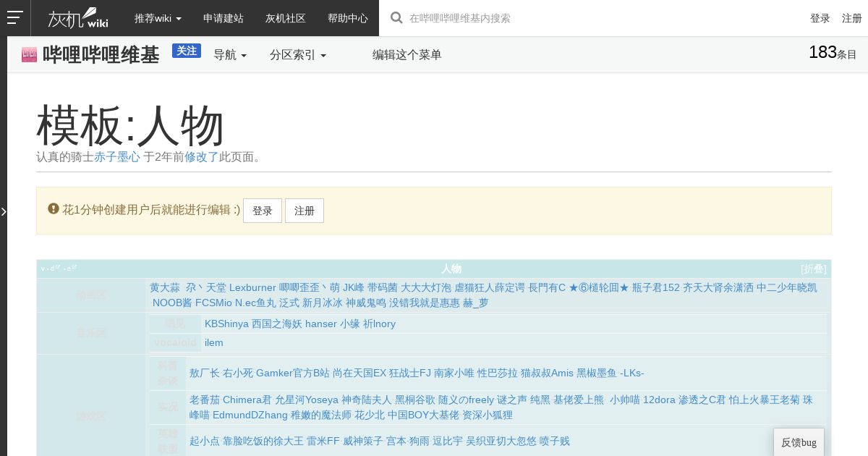
Task: Click 注册 in the top right corner
Action: click(x=852, y=18)
